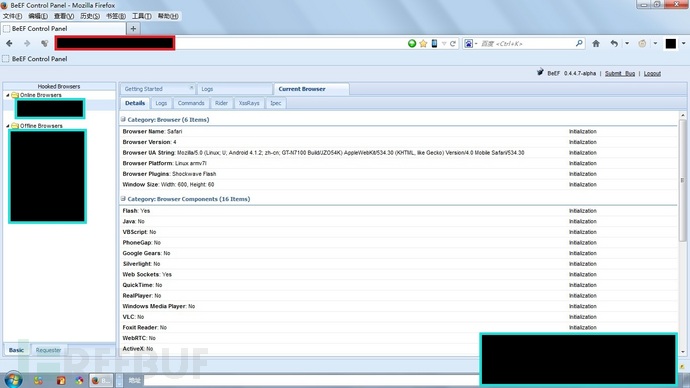Click the magnifier icon in search box

(579, 43)
